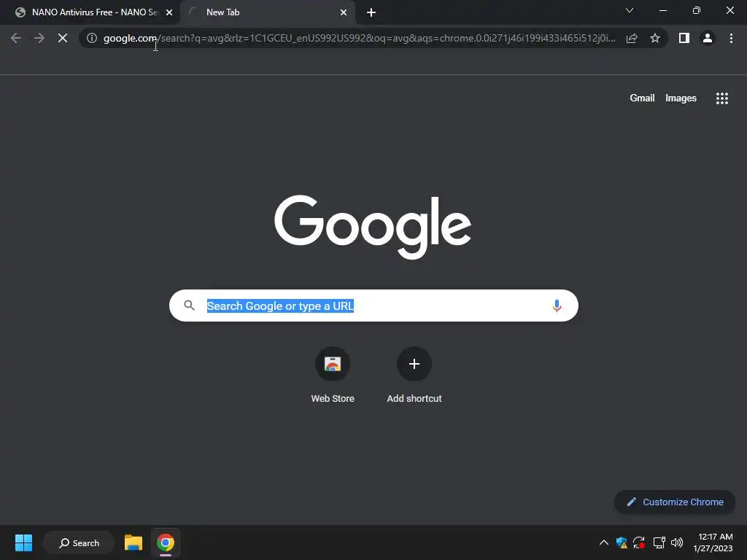Open a new tab with plus
Image resolution: width=747 pixels, height=560 pixels.
pos(371,12)
